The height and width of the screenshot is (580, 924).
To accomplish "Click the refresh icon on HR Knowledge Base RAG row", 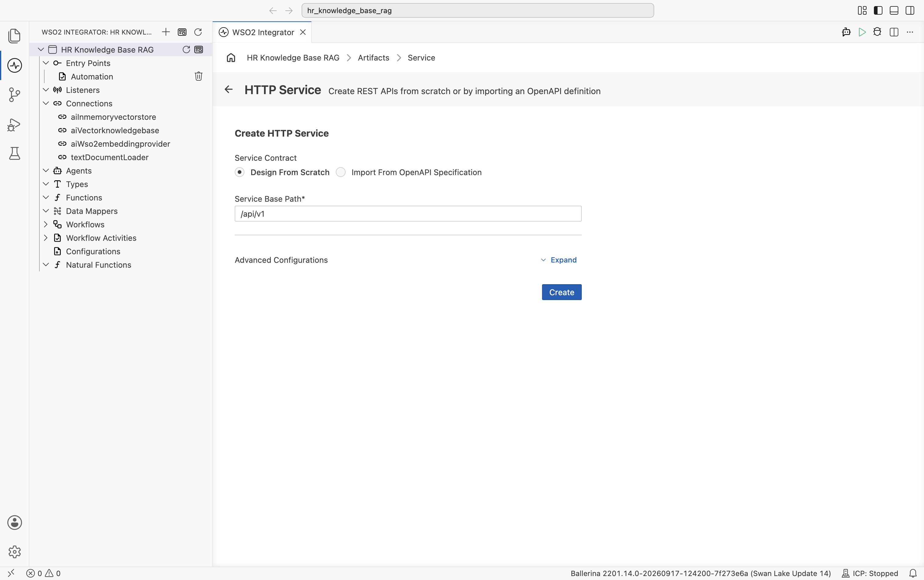I will tap(186, 50).
